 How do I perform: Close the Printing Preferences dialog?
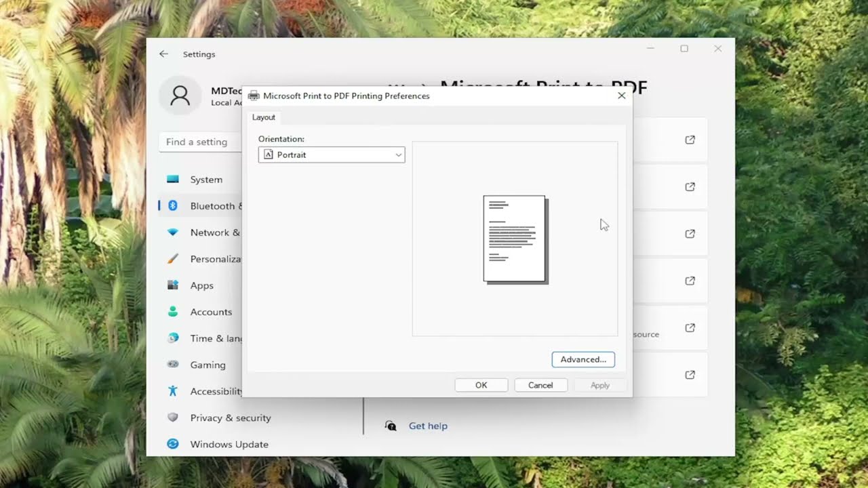click(x=622, y=96)
